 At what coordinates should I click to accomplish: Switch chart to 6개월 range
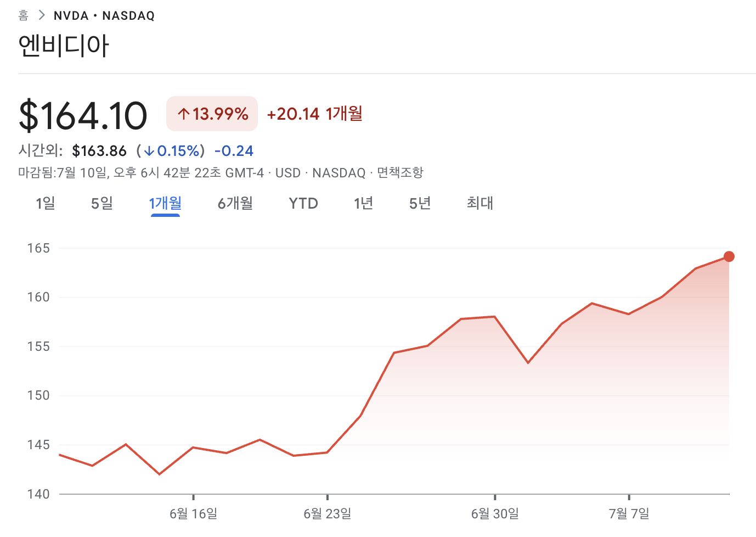coord(235,204)
